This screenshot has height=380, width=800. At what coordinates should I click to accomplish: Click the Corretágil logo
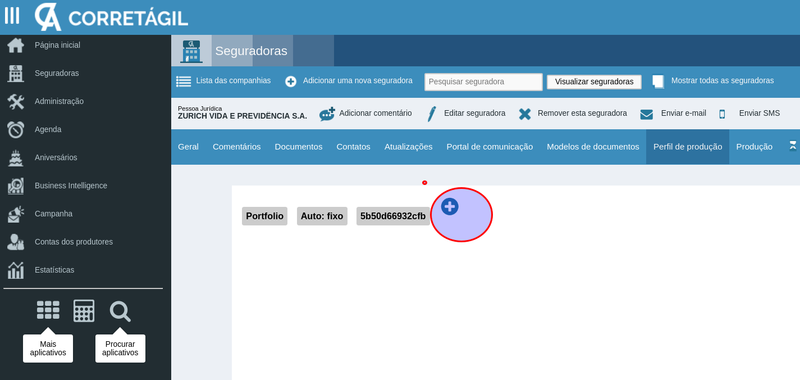tap(111, 17)
